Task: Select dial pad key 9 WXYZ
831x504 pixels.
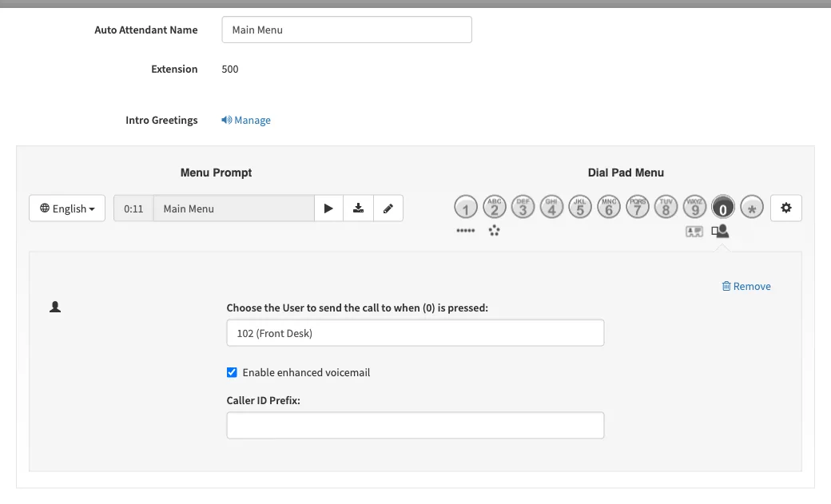Action: [695, 207]
